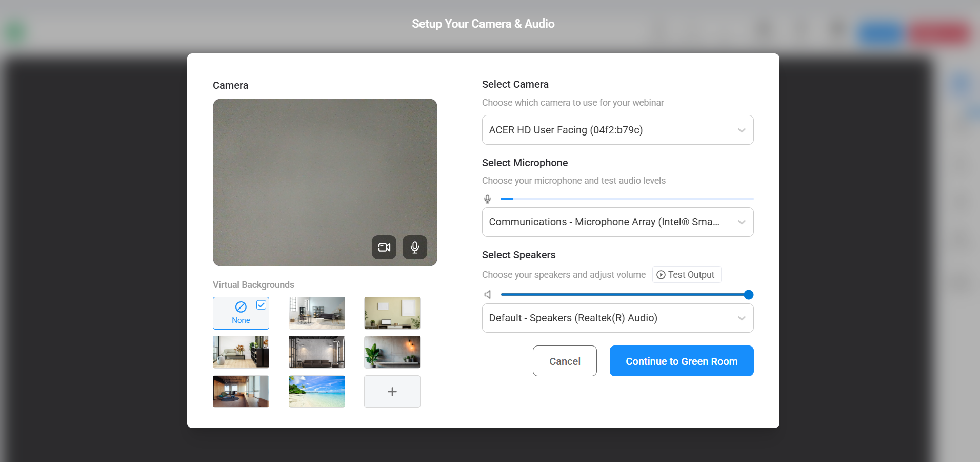Screen dimensions: 980x462
Task: Add a custom virtual background with plus tile
Action: pyautogui.click(x=392, y=391)
